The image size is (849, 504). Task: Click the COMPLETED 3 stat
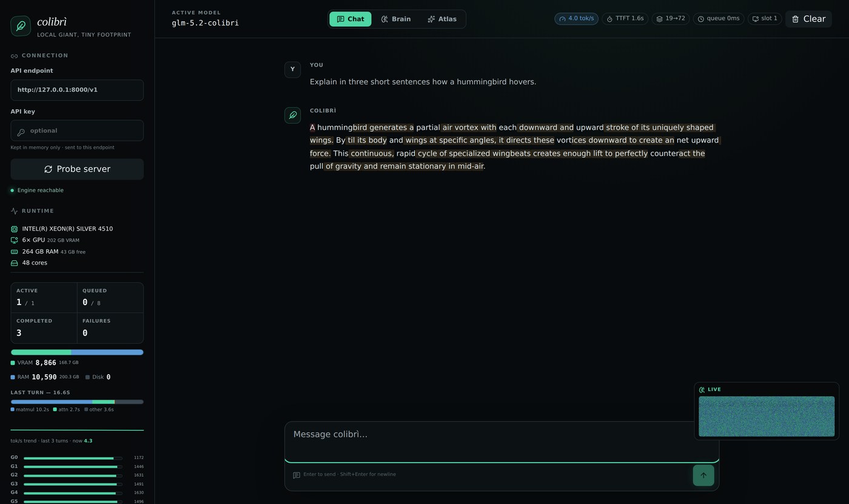(44, 328)
